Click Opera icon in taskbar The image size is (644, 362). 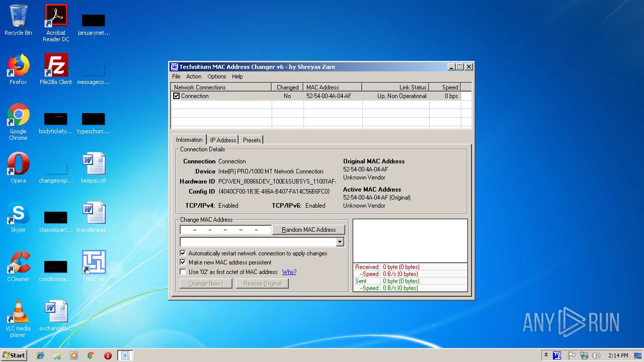coord(108,355)
